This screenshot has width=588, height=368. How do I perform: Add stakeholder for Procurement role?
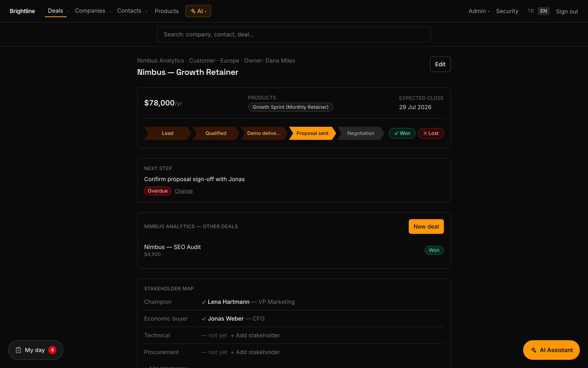[255, 352]
